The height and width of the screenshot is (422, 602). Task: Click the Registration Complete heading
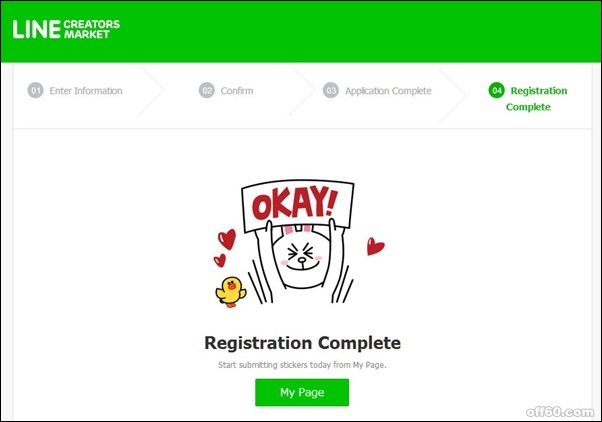(303, 343)
